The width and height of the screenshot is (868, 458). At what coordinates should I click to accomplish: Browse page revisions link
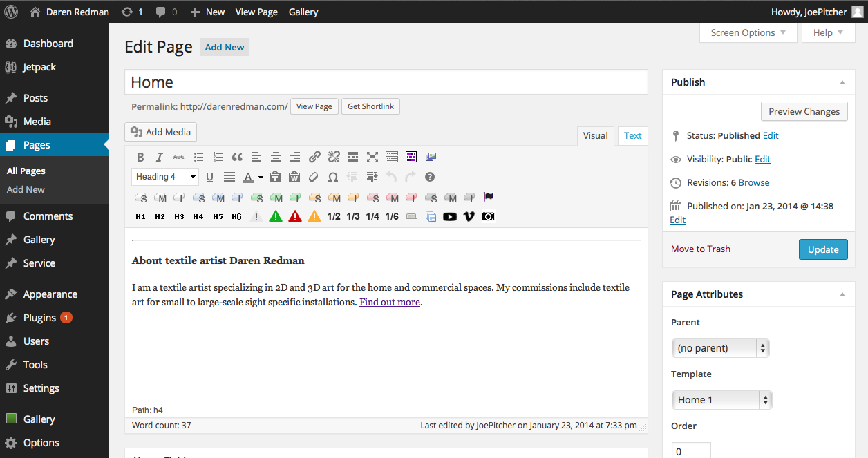coord(754,183)
